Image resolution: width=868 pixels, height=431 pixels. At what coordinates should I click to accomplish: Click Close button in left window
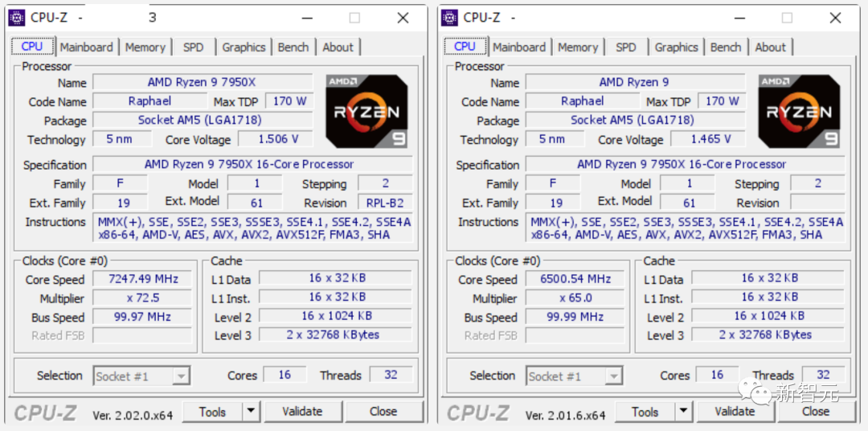pyautogui.click(x=383, y=412)
